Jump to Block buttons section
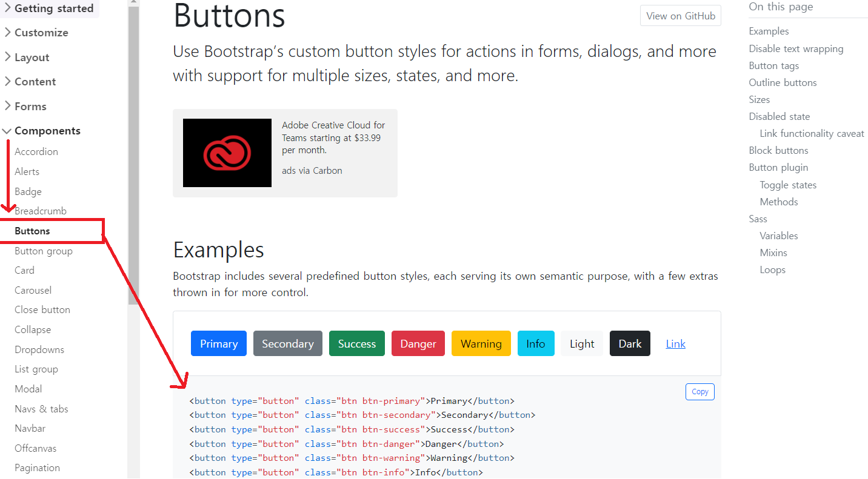 coord(778,150)
